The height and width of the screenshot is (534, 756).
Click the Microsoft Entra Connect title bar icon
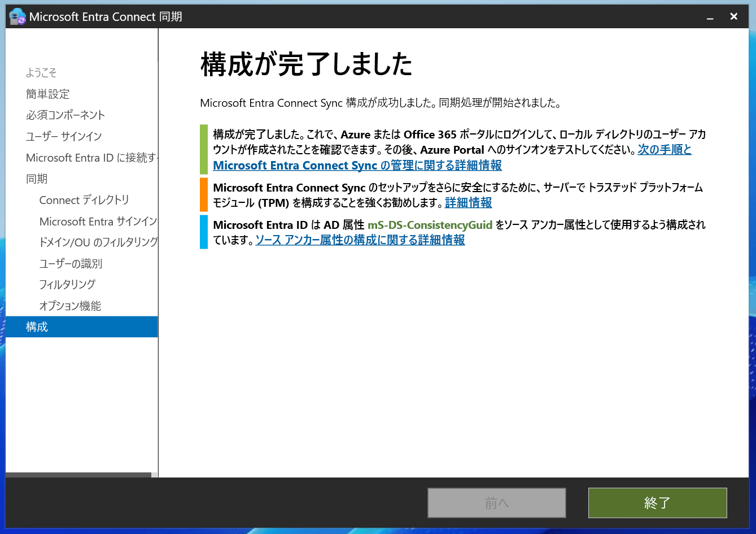click(x=18, y=16)
